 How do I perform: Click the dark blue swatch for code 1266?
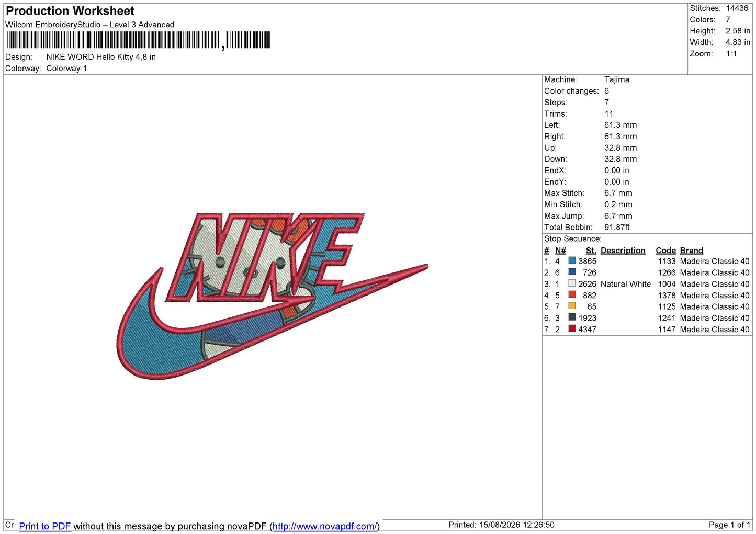coord(572,272)
